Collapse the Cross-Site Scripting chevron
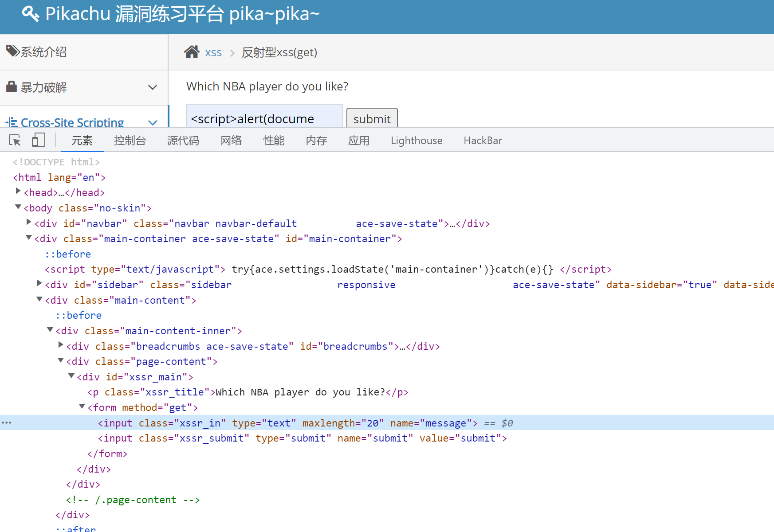774x532 pixels. [153, 123]
